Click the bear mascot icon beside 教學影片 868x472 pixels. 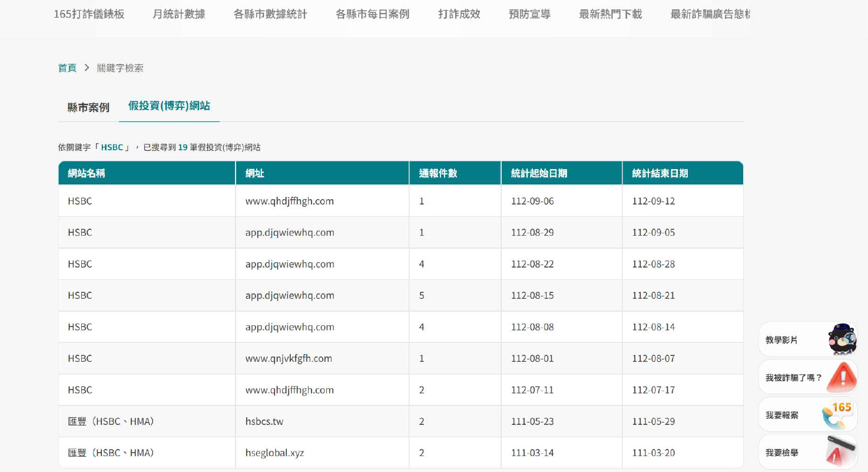(842, 339)
